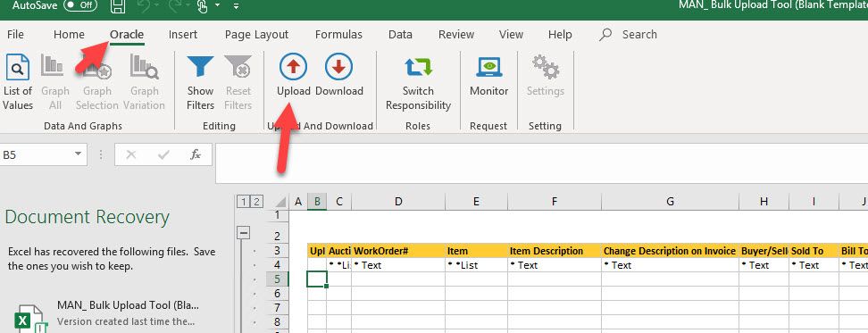Click into the formula bar
The height and width of the screenshot is (333, 868).
pos(541,163)
